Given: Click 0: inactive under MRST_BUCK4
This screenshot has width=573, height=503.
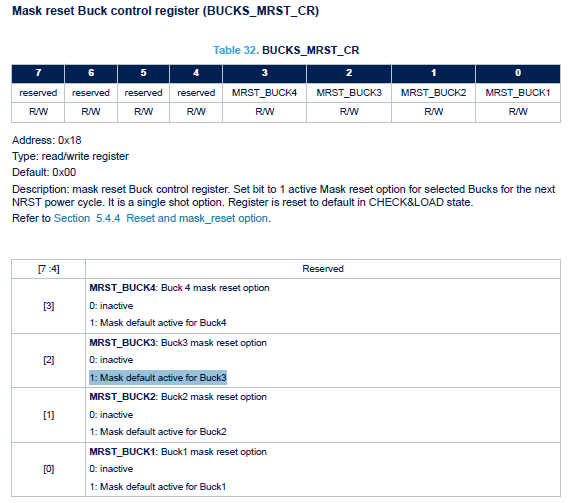Looking at the screenshot, I should pos(111,306).
